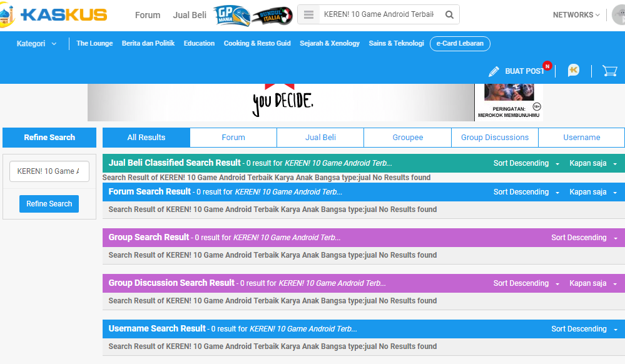Open The Lounge category
Image resolution: width=625 pixels, height=364 pixels.
point(94,43)
